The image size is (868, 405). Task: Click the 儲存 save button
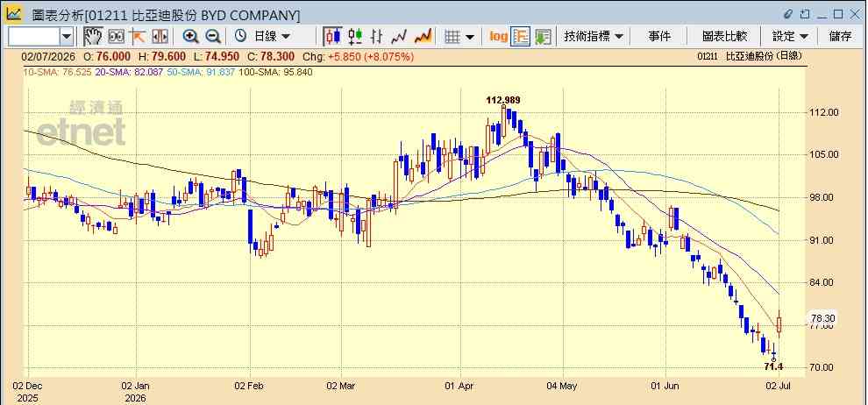(x=840, y=37)
